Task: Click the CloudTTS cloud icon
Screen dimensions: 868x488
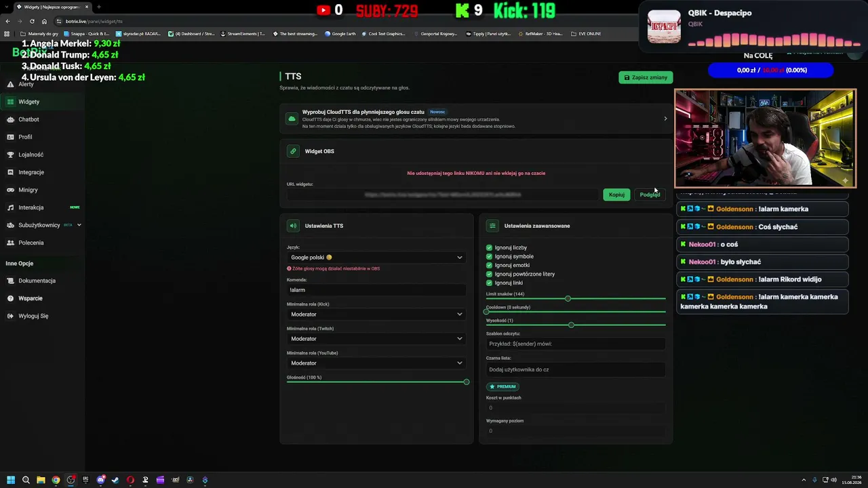Action: point(292,119)
